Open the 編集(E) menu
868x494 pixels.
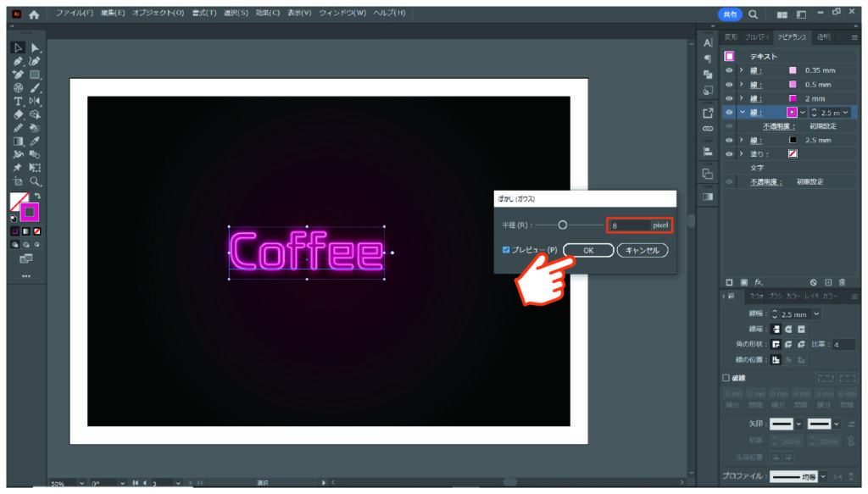[x=113, y=13]
